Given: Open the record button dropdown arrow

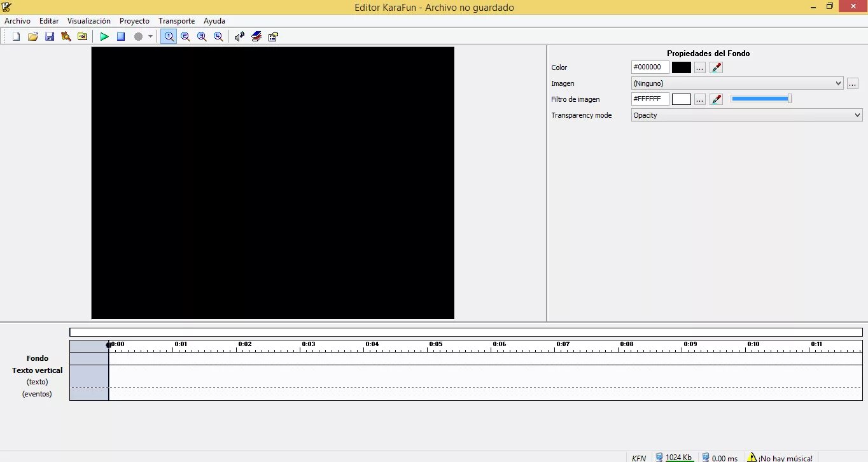Looking at the screenshot, I should pyautogui.click(x=151, y=37).
